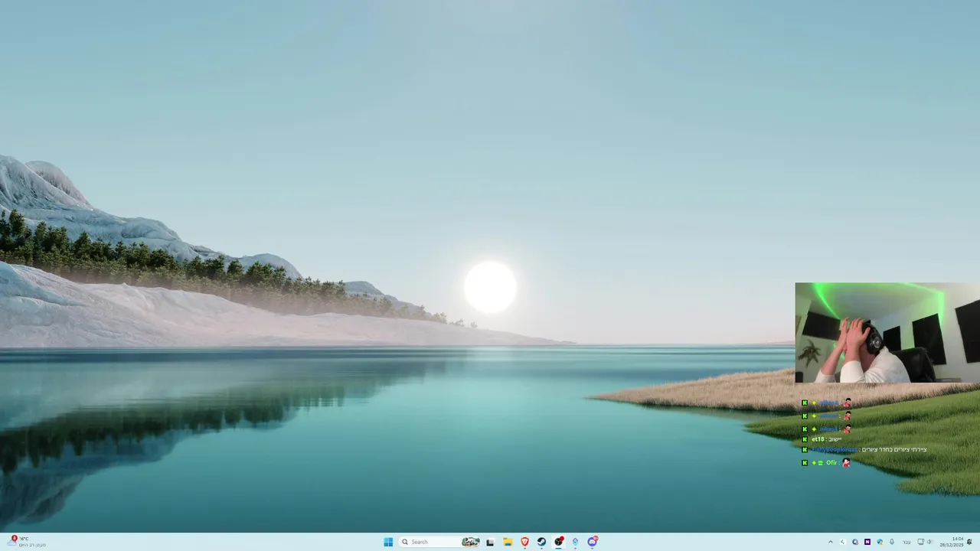Open the volume speaker icon

(929, 542)
